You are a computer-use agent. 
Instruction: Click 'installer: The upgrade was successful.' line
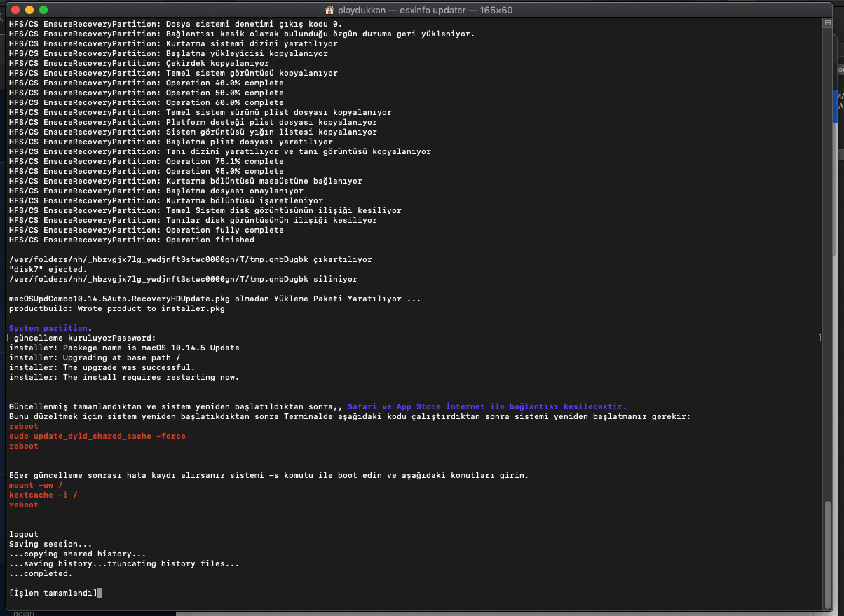[102, 367]
